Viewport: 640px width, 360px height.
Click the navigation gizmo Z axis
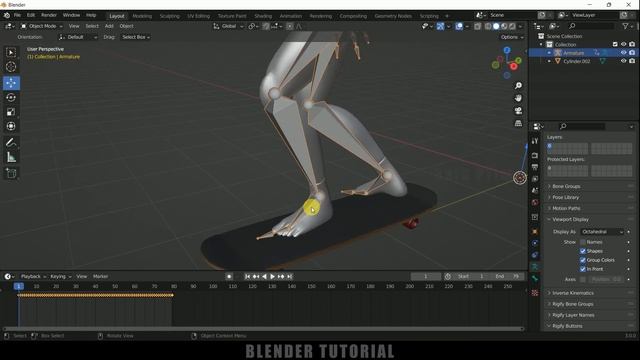[507, 50]
